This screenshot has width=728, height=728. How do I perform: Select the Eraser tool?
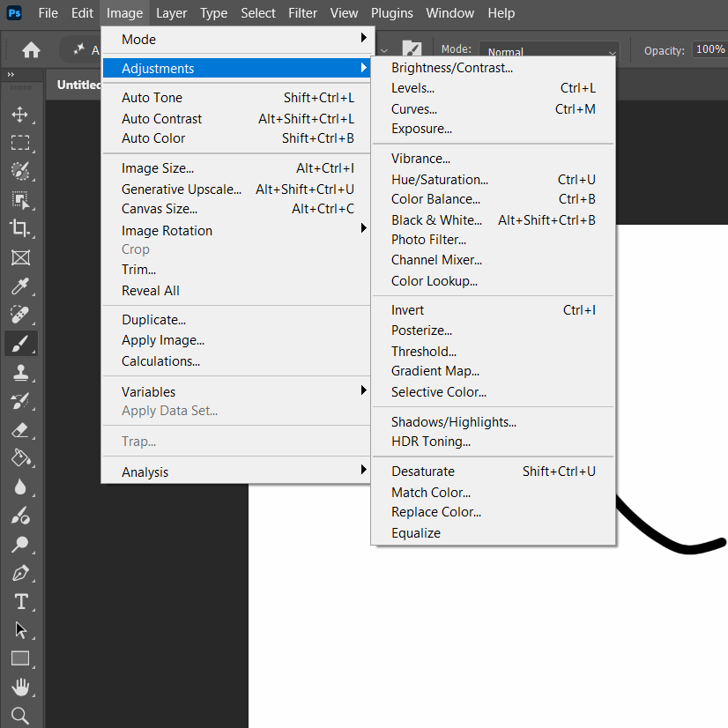pyautogui.click(x=20, y=430)
